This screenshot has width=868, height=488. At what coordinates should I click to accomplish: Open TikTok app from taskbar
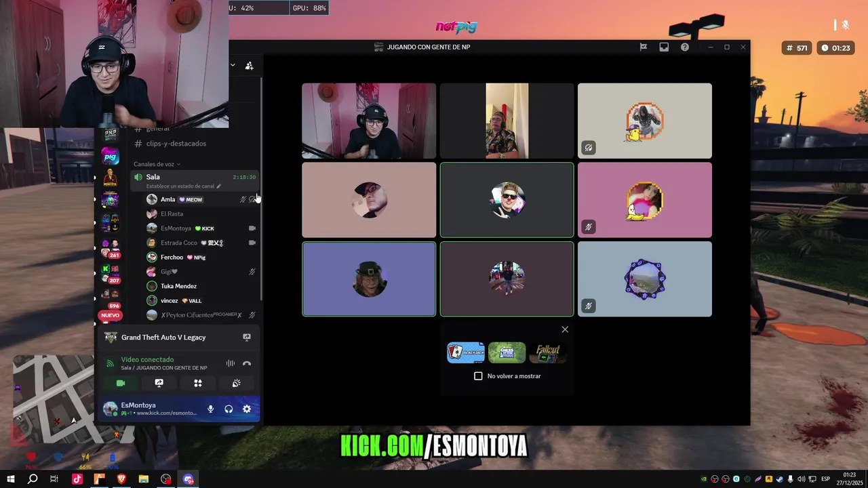click(x=77, y=479)
